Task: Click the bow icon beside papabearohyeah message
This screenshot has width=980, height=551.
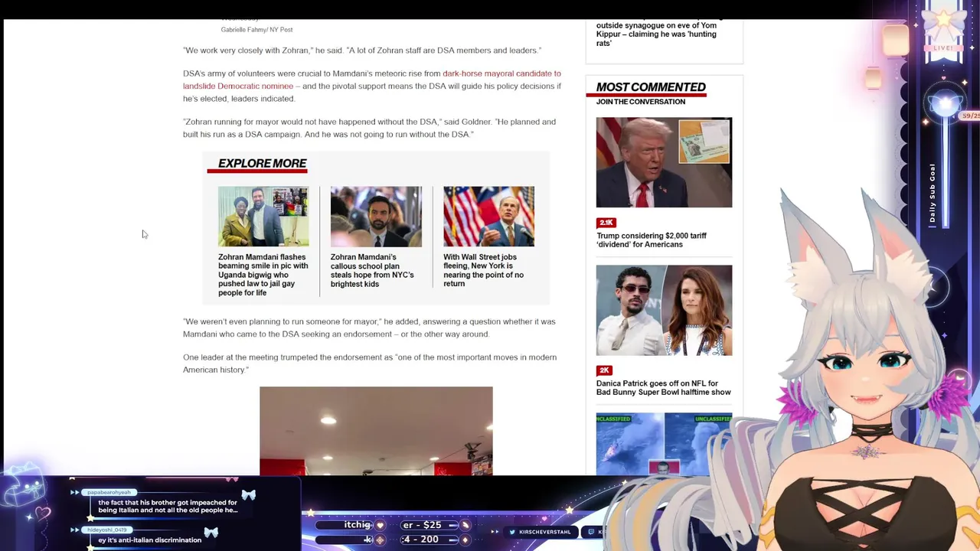Action: tap(248, 496)
